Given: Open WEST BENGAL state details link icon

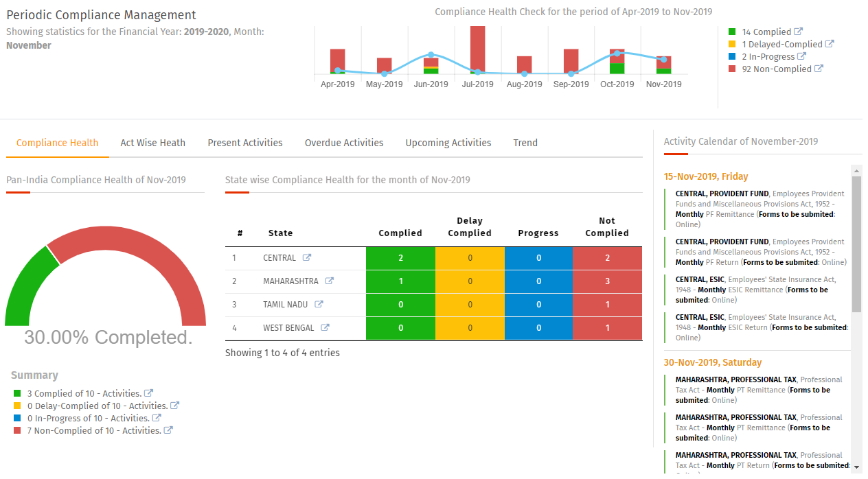Looking at the screenshot, I should tap(325, 328).
